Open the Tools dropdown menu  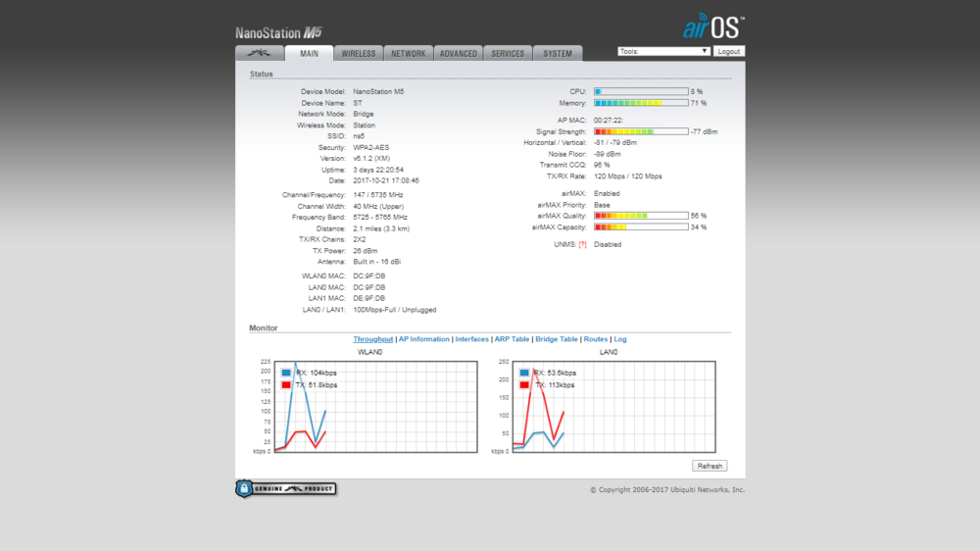pyautogui.click(x=663, y=51)
